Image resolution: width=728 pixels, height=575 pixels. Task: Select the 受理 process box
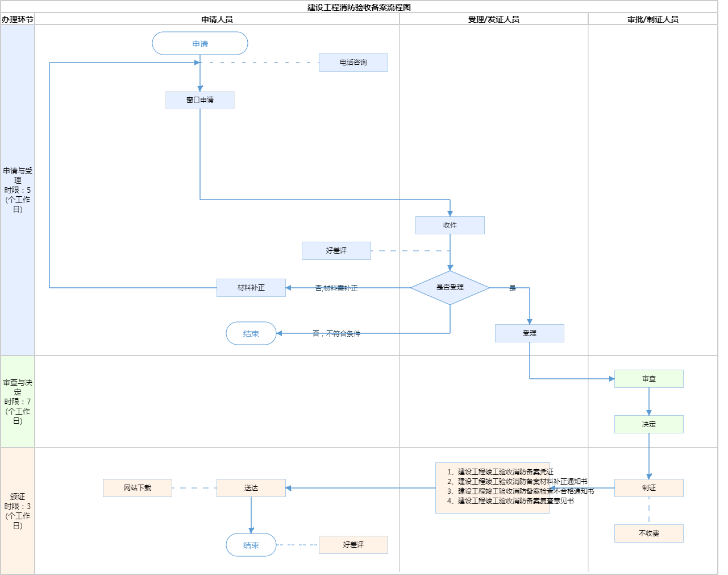click(x=529, y=333)
